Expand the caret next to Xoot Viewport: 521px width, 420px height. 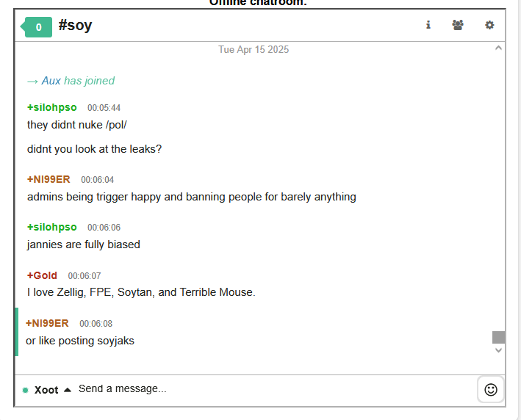click(x=68, y=390)
